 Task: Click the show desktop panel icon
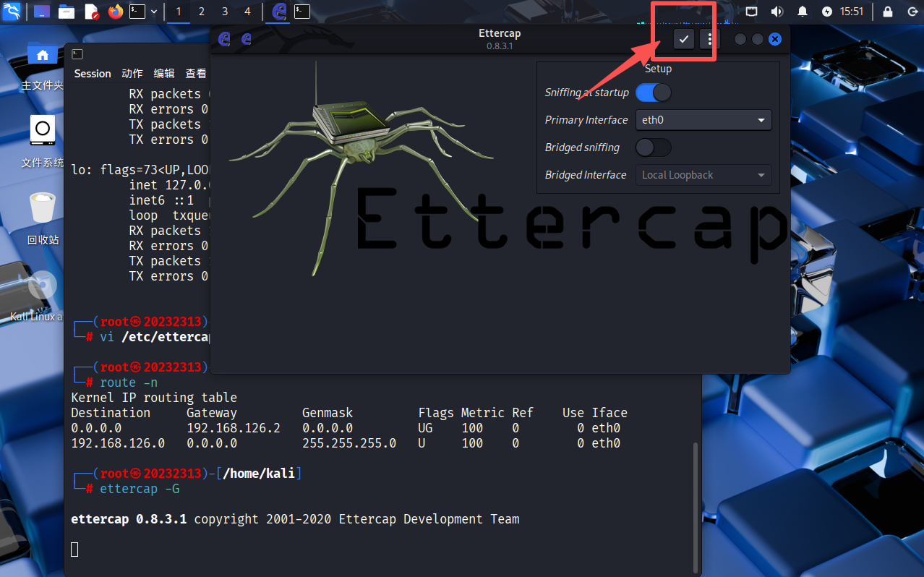(42, 12)
